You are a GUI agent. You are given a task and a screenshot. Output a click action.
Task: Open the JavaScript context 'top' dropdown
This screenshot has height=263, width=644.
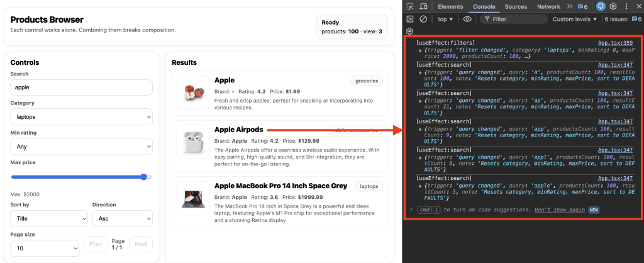pyautogui.click(x=445, y=19)
